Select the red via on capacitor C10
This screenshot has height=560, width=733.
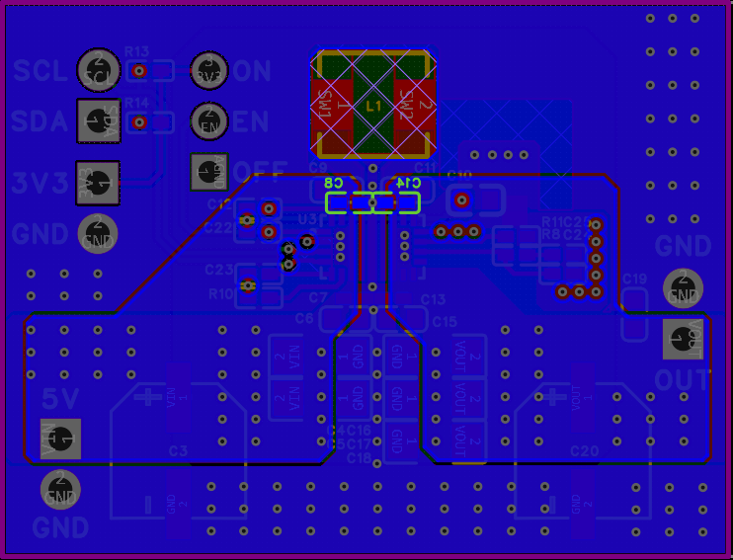coord(462,200)
